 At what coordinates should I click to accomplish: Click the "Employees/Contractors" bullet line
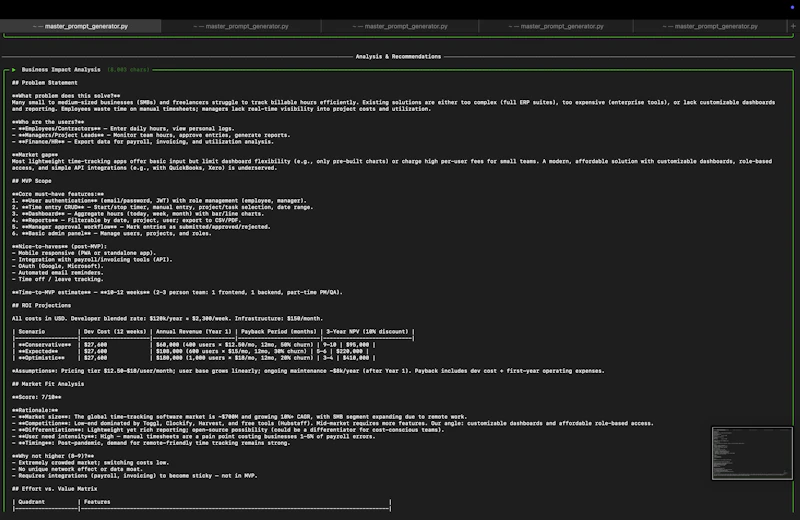pos(123,129)
